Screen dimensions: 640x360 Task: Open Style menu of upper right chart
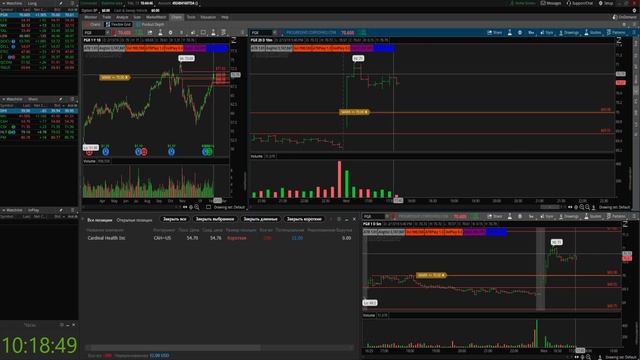(547, 32)
